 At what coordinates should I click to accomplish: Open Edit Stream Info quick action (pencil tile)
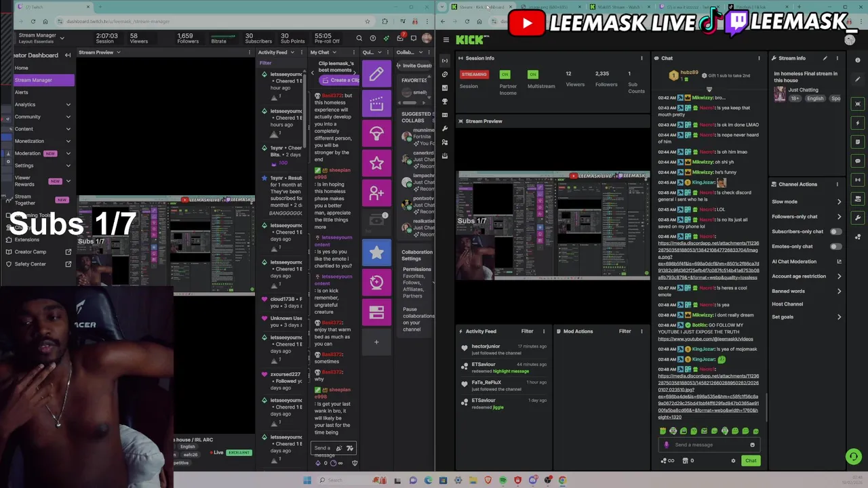coord(376,74)
